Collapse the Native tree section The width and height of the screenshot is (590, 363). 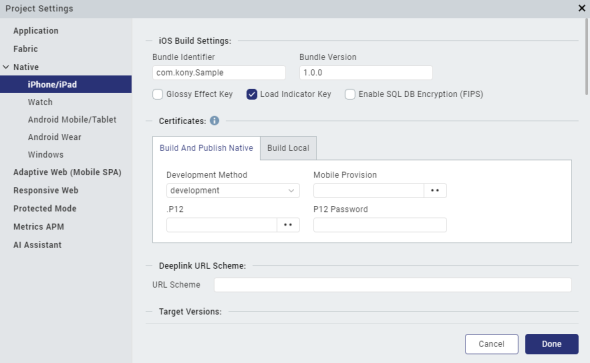(x=6, y=67)
